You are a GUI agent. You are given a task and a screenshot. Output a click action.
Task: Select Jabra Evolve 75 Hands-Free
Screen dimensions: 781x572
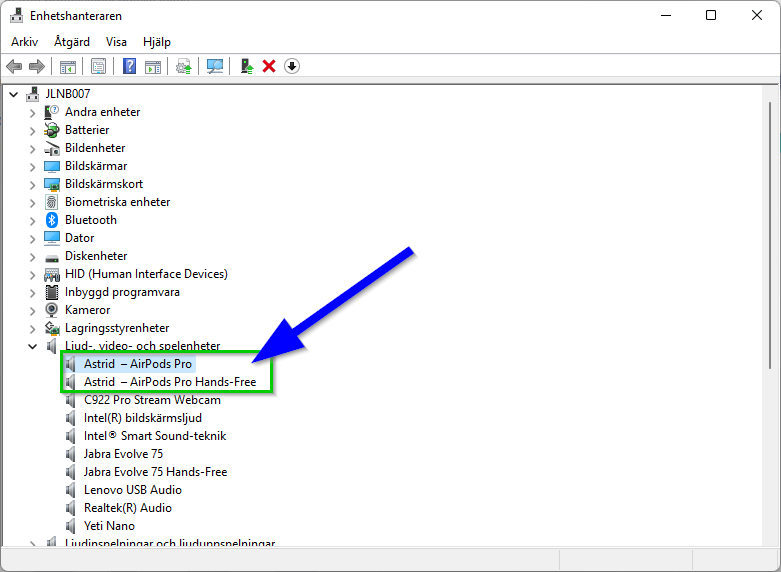point(155,471)
